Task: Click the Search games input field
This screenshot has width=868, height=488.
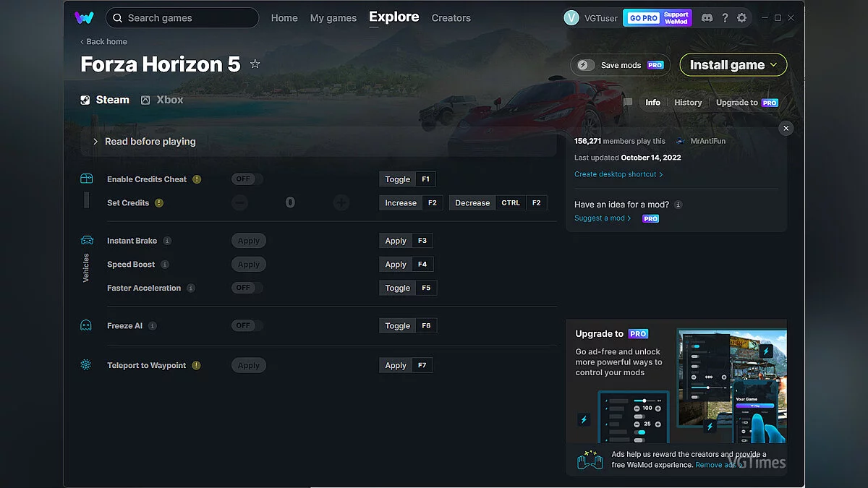Action: click(x=182, y=17)
